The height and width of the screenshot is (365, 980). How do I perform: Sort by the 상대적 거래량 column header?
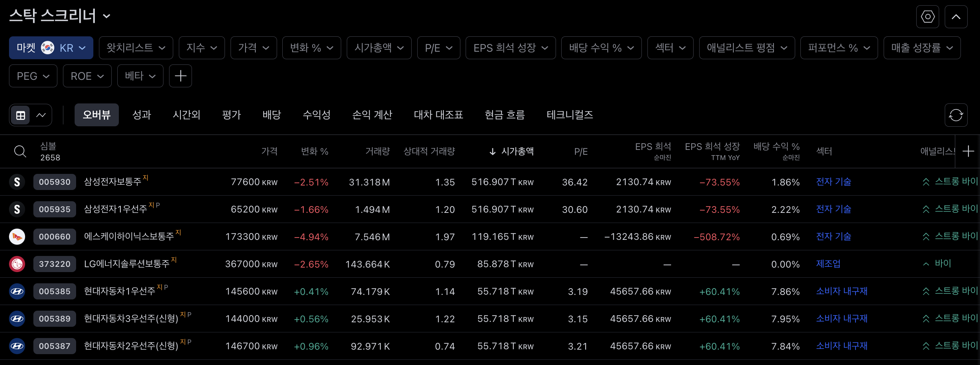point(429,151)
